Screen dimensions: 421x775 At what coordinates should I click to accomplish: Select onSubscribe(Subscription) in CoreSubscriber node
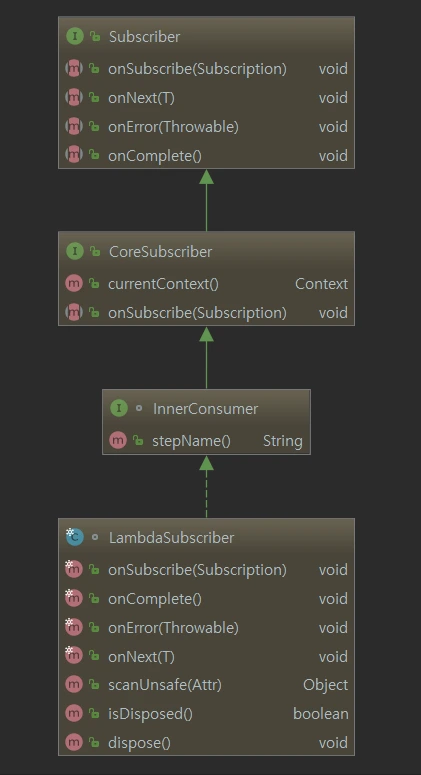tap(207, 312)
